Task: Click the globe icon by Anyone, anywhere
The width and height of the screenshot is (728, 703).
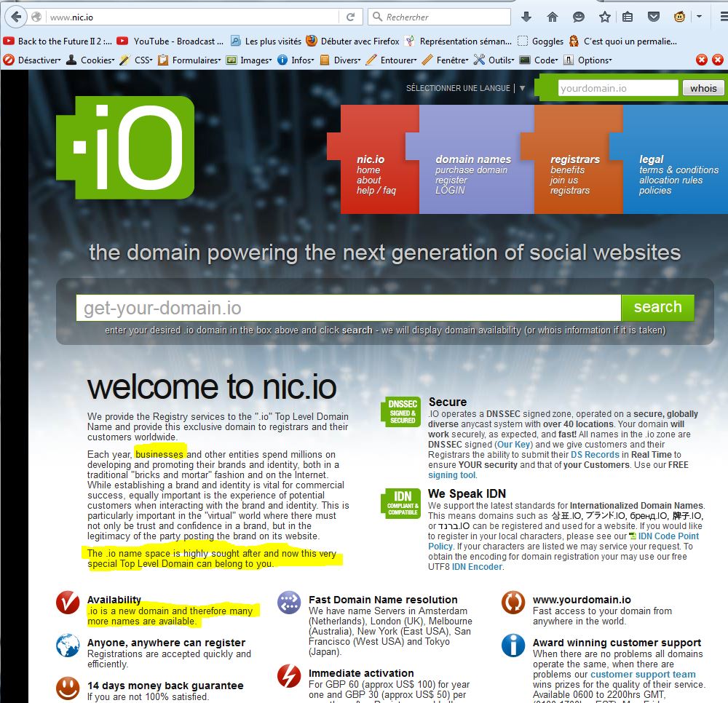Action: (x=67, y=646)
